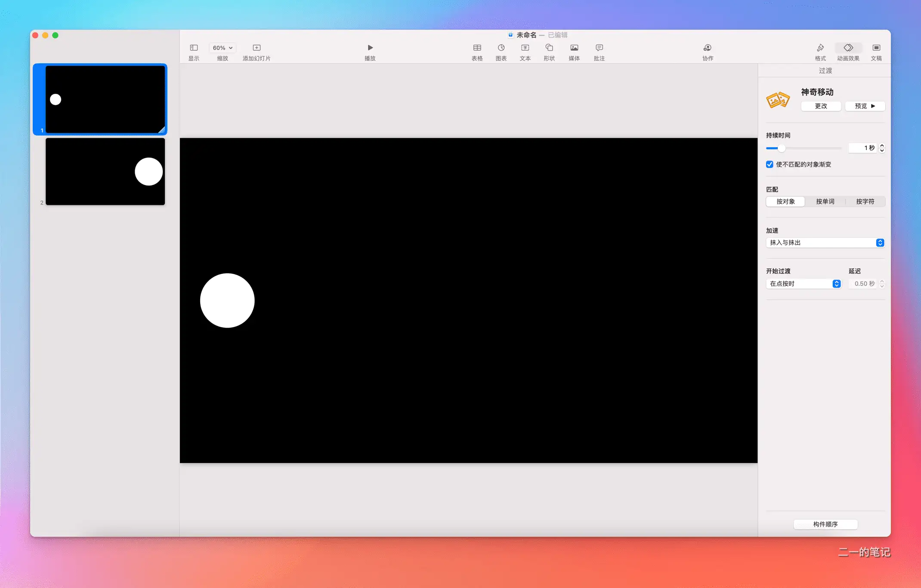The width and height of the screenshot is (921, 588).
Task: Expand the 抹入与抹出 acceleration dropdown
Action: [825, 243]
